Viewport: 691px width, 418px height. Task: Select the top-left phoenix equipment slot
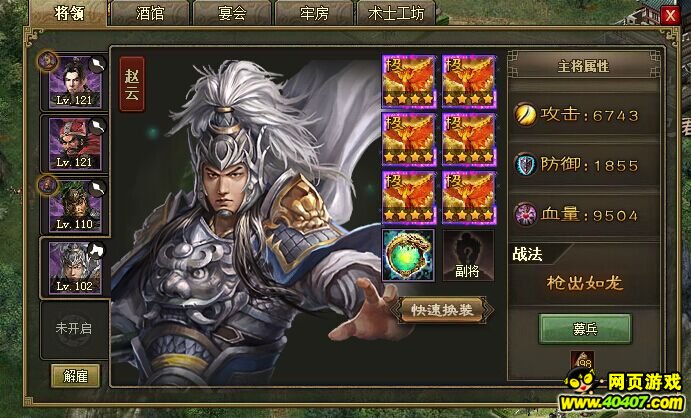point(409,81)
